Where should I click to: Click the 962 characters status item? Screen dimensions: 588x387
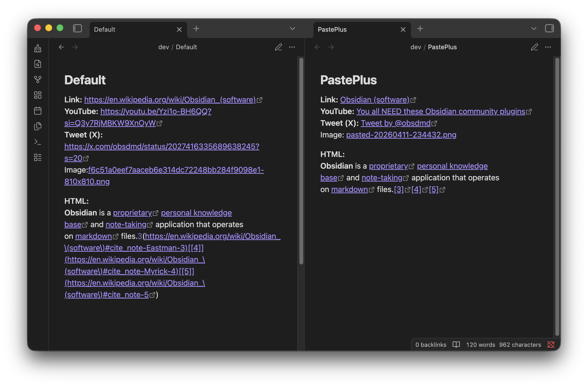click(520, 345)
